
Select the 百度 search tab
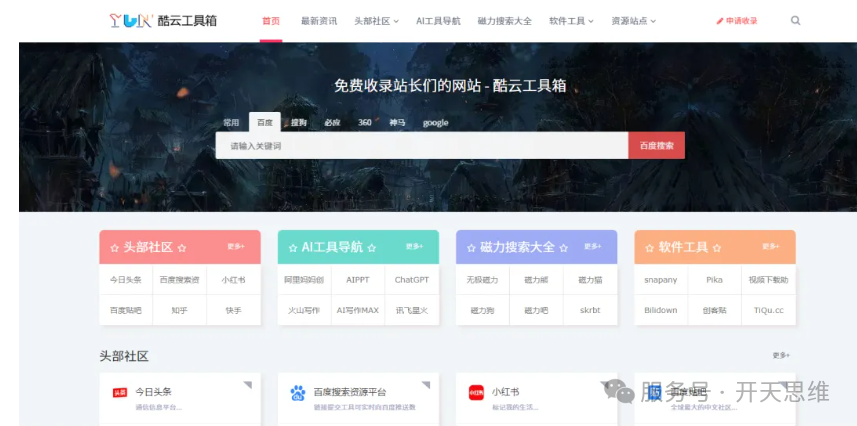[x=265, y=122]
